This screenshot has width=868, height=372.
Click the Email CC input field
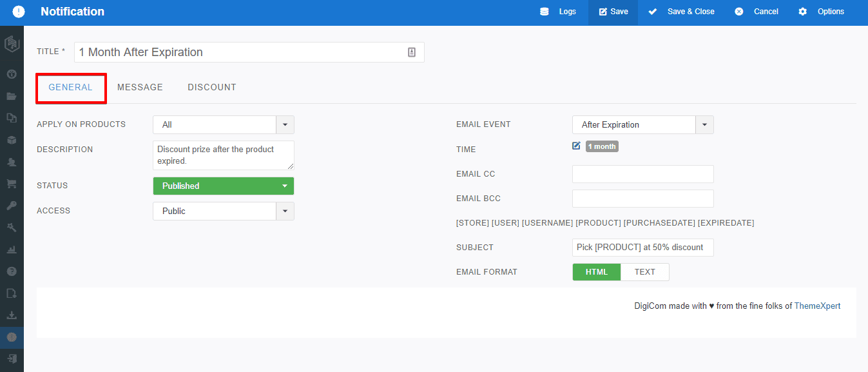642,174
